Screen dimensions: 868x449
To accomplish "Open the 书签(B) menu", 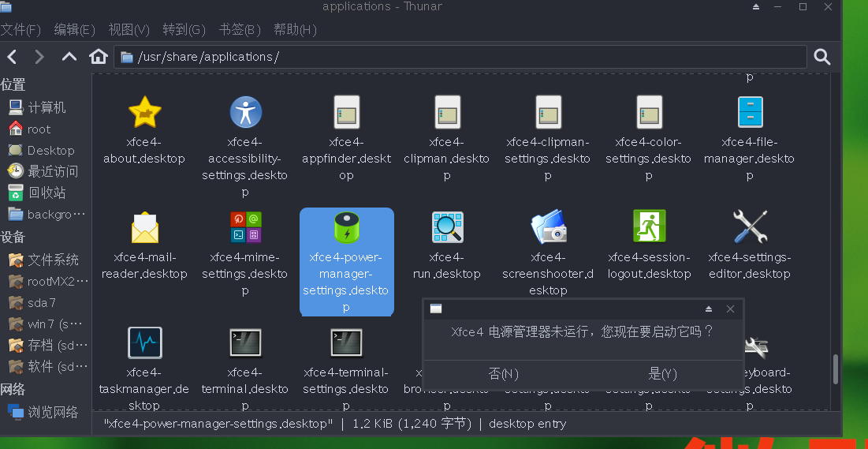I will (239, 30).
